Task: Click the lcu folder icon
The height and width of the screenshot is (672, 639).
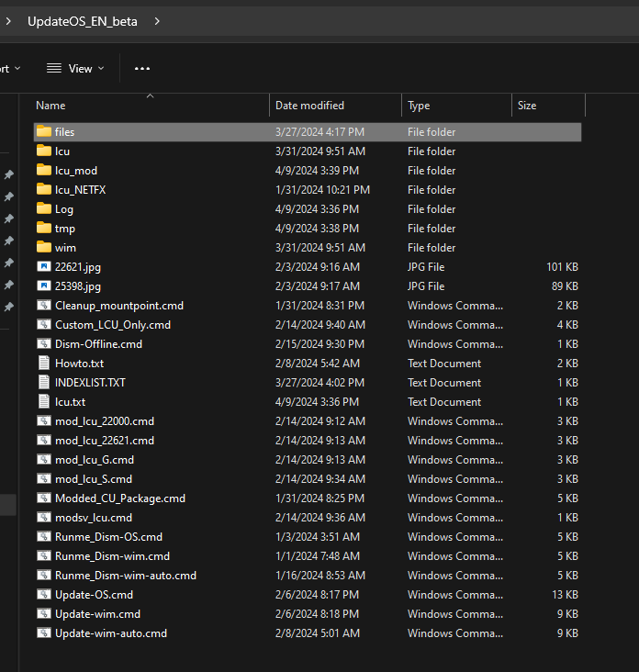Action: 44,151
